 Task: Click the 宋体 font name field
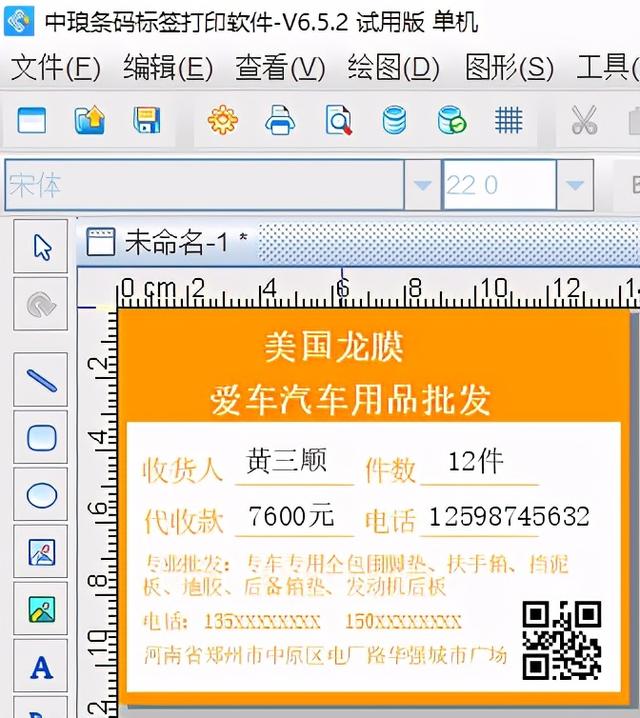(x=205, y=185)
